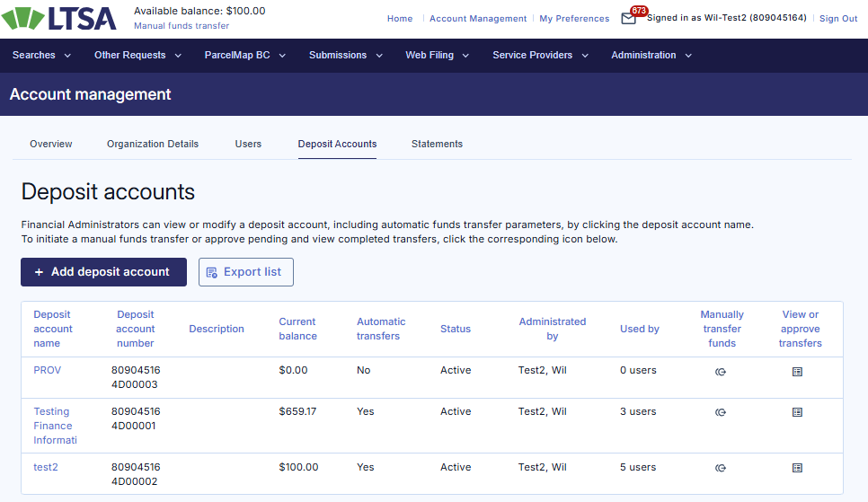Viewport: 868px width, 502px height.
Task: Select the Organization Details tab
Action: point(153,144)
